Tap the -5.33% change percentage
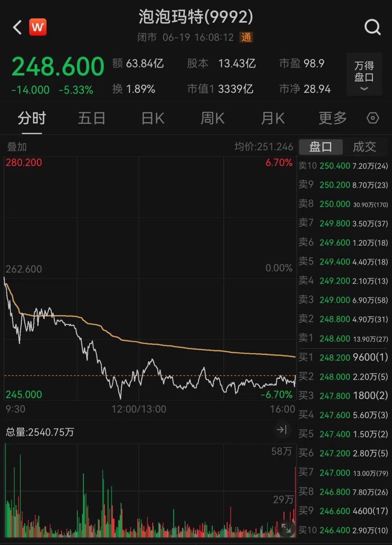 pos(76,90)
